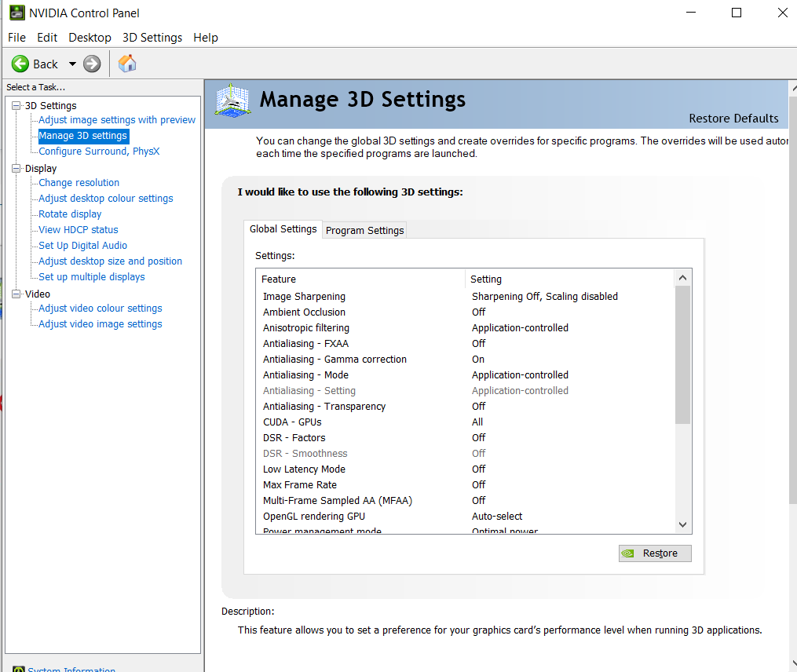
Task: Click settings list scroll down arrow
Action: click(682, 524)
